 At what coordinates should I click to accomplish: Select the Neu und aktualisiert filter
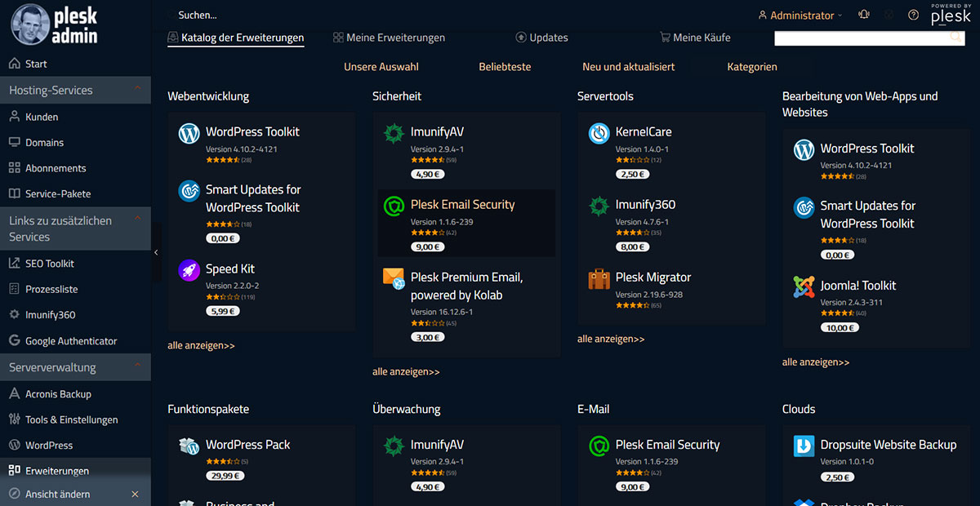pyautogui.click(x=629, y=67)
